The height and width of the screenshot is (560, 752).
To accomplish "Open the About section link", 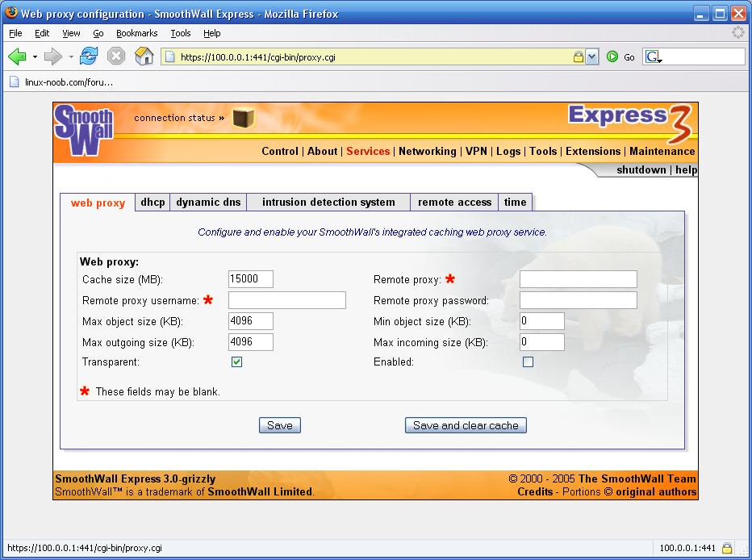I will (x=322, y=151).
